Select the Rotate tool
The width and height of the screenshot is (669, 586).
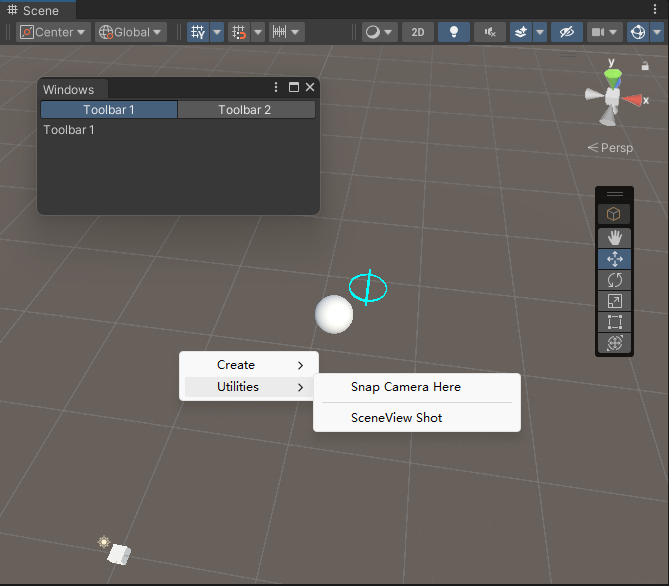coord(614,280)
